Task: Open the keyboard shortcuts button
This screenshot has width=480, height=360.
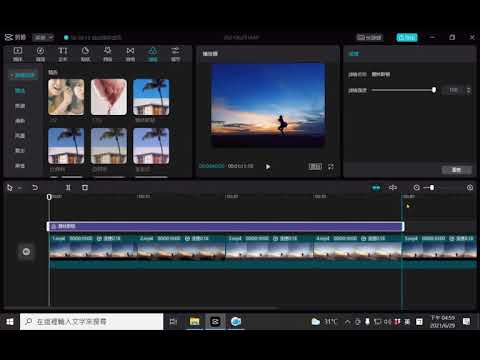Action: (369, 37)
